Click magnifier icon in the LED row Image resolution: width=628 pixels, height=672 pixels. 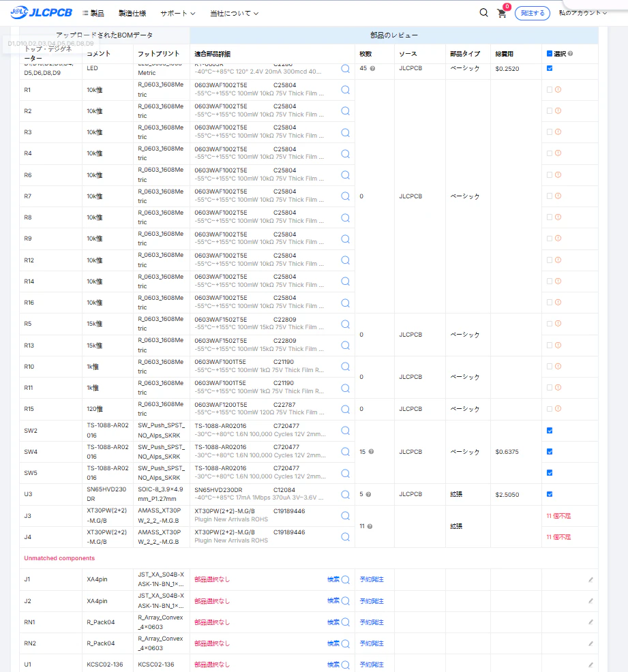pos(346,69)
